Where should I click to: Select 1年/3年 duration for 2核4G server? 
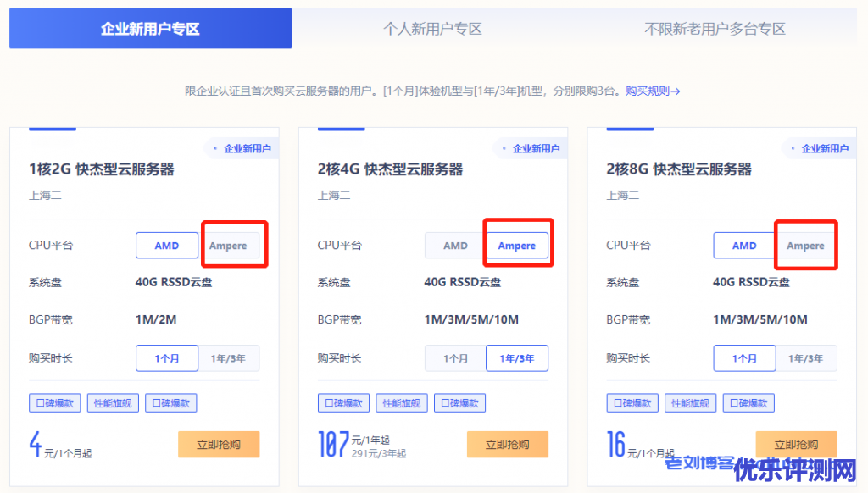tap(517, 358)
